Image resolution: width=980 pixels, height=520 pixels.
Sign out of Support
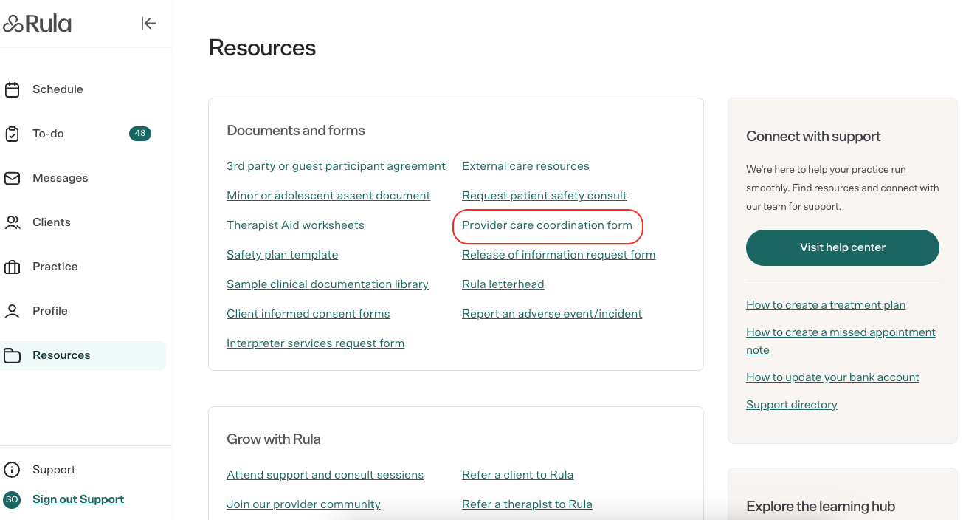point(78,499)
